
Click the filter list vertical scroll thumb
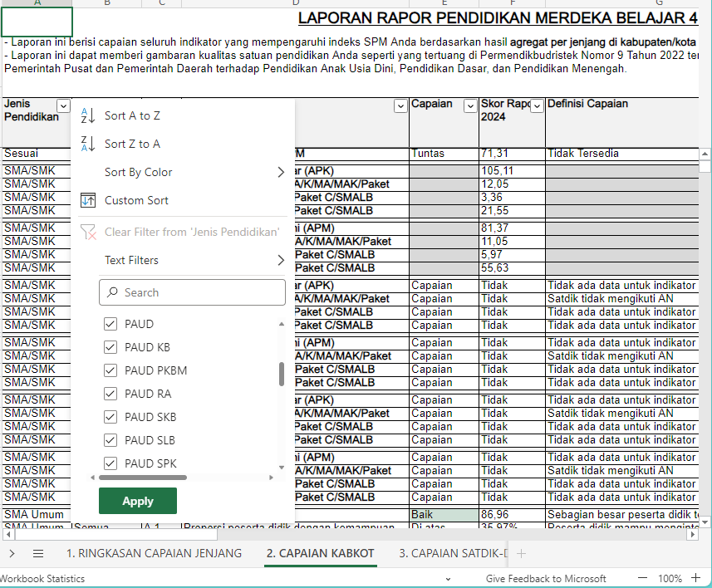(x=282, y=374)
